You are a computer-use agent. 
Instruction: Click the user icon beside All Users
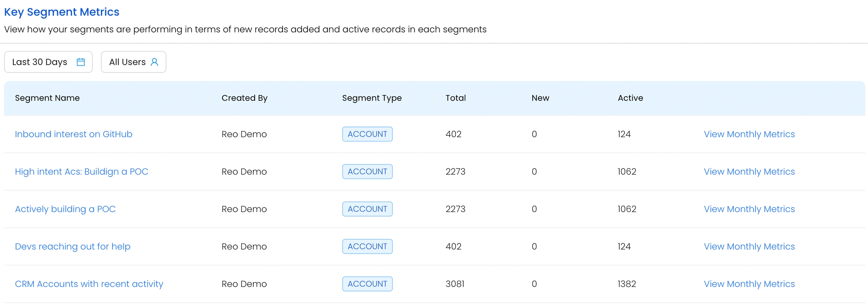154,62
